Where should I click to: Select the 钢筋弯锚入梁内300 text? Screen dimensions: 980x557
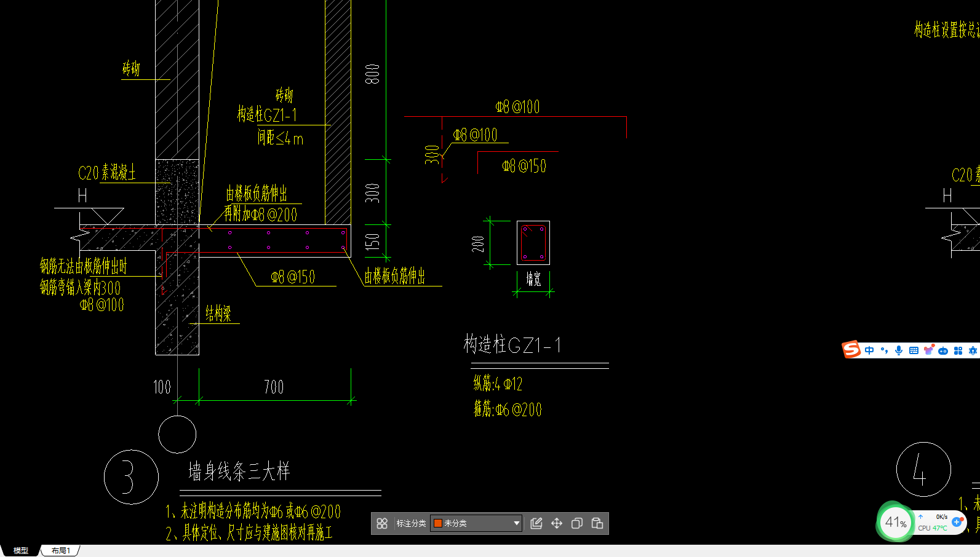pyautogui.click(x=81, y=287)
